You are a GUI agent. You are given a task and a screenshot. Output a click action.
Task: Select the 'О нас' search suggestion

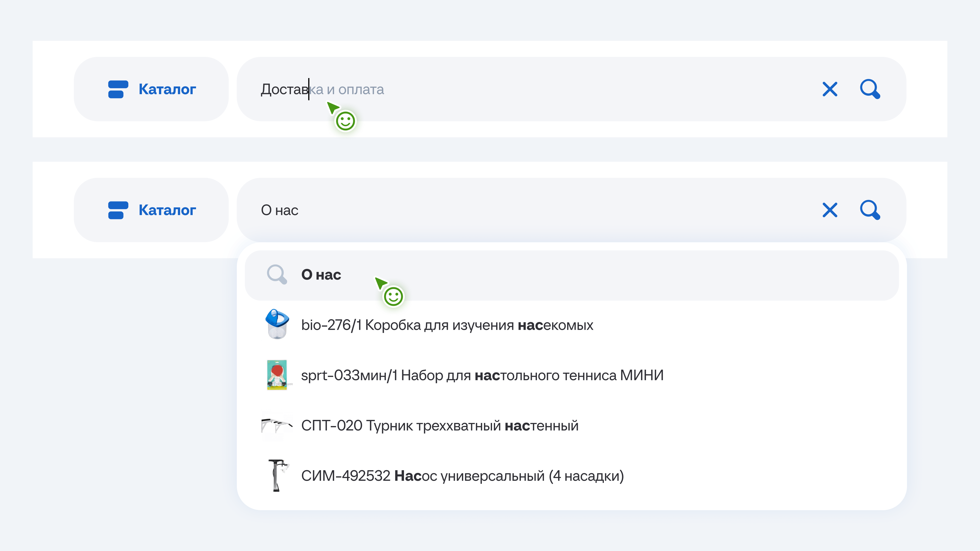click(x=322, y=274)
